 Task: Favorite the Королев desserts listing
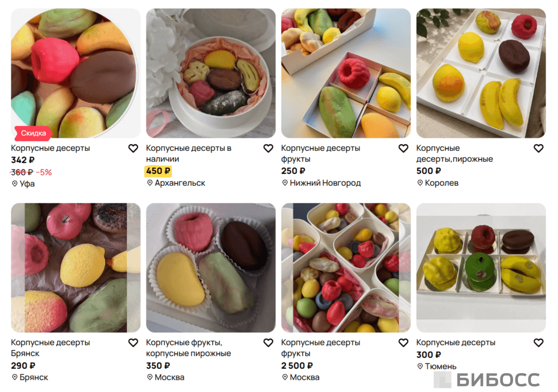click(539, 148)
